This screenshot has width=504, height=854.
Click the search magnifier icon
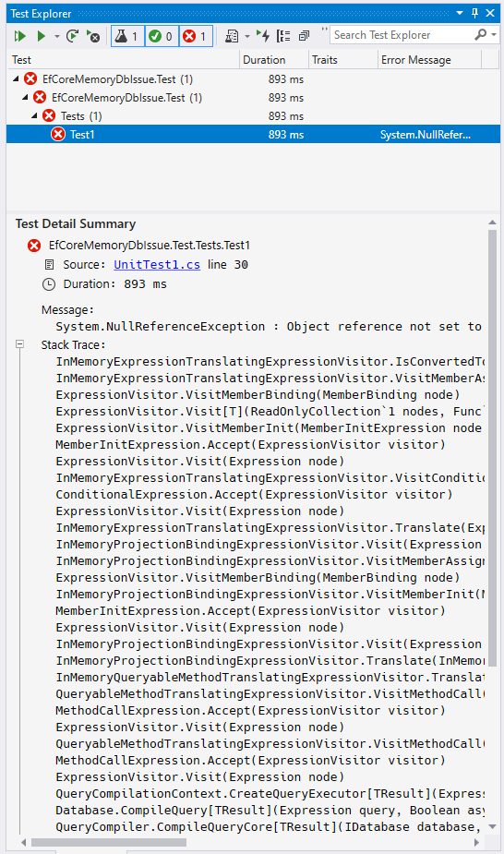pos(481,35)
